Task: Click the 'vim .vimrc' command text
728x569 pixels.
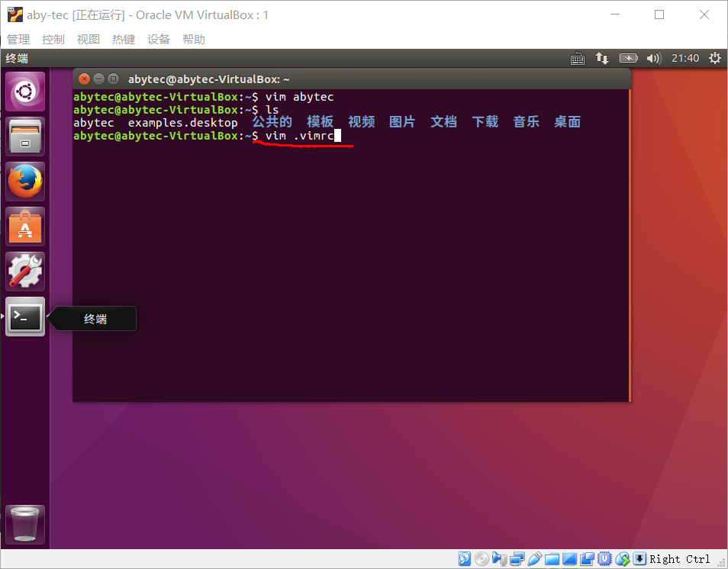Action: coord(299,136)
